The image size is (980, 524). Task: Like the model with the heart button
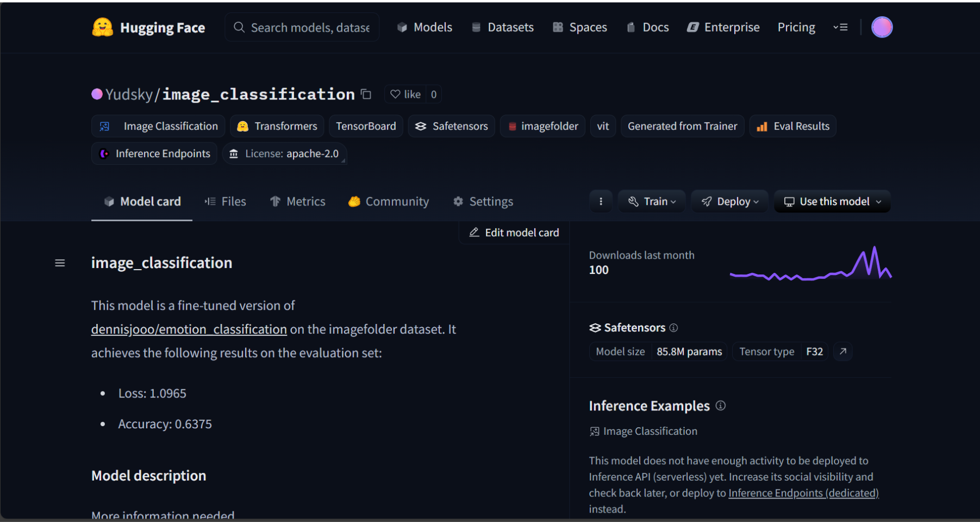click(x=405, y=95)
